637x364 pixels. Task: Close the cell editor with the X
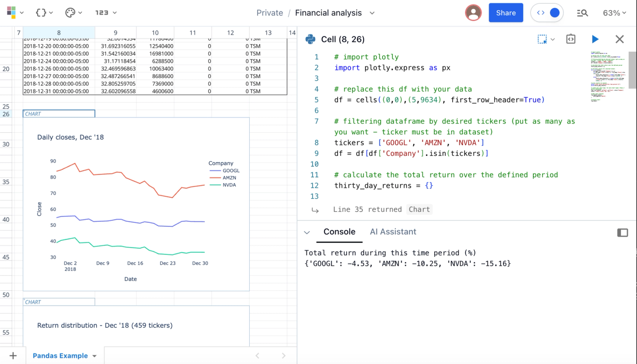620,39
